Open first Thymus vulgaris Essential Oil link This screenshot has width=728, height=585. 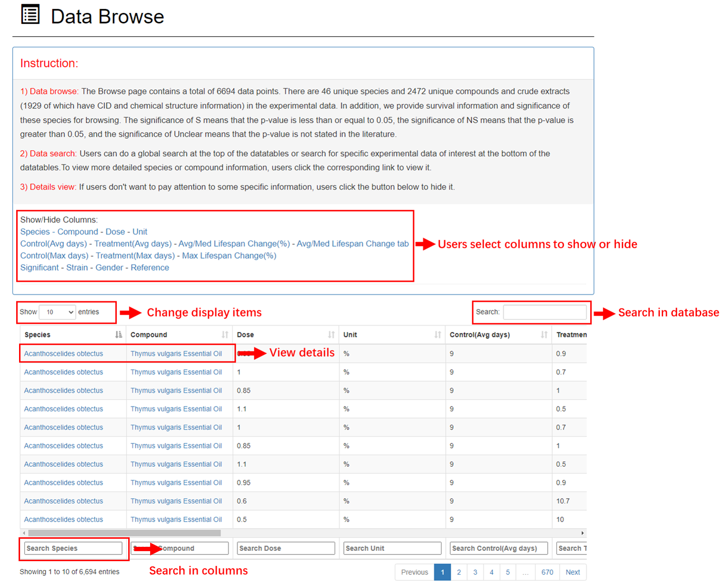tap(176, 354)
